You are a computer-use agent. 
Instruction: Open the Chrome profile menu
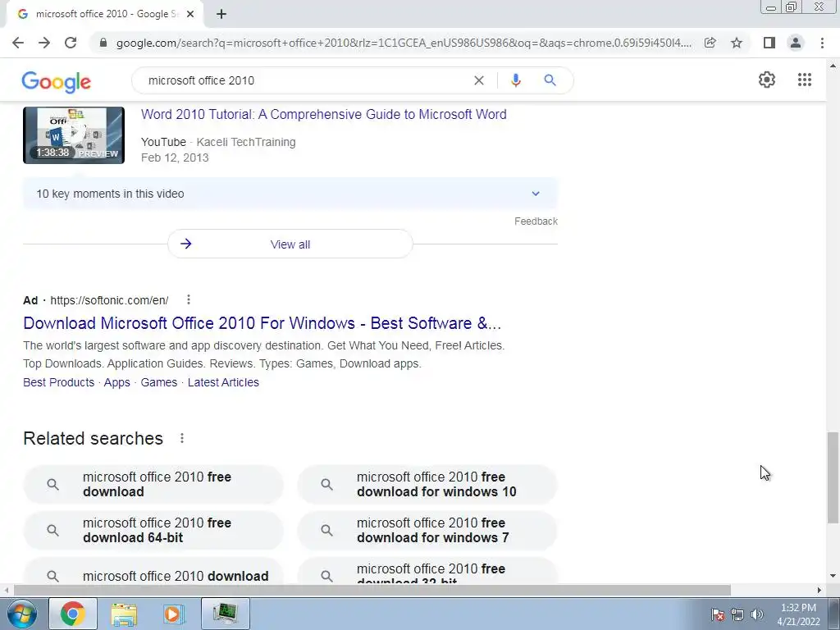(x=796, y=43)
